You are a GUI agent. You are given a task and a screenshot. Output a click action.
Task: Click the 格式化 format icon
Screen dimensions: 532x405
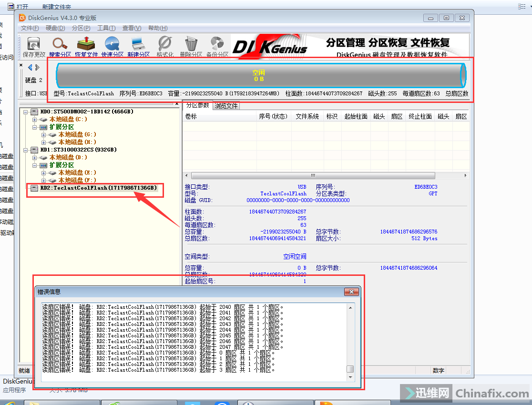coord(165,46)
